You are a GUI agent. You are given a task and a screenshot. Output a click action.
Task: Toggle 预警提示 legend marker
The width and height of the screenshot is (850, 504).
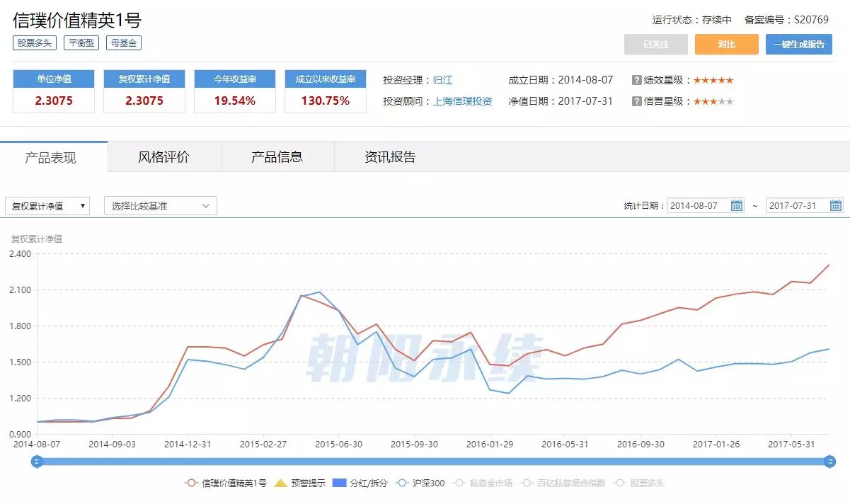(299, 483)
